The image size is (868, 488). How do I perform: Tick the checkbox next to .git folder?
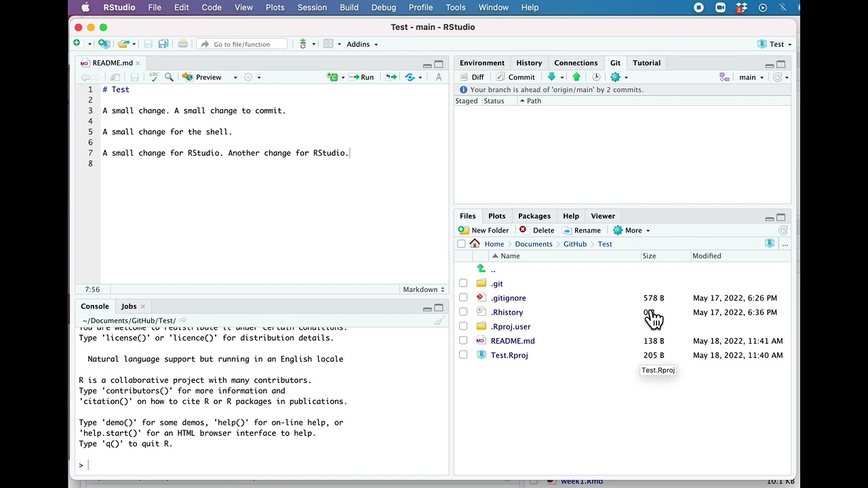463,283
